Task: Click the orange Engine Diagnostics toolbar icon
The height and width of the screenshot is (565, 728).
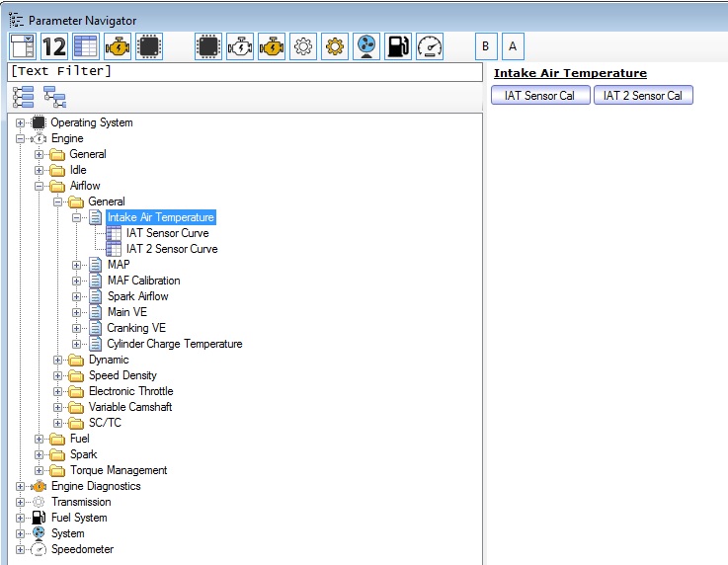Action: click(x=272, y=46)
